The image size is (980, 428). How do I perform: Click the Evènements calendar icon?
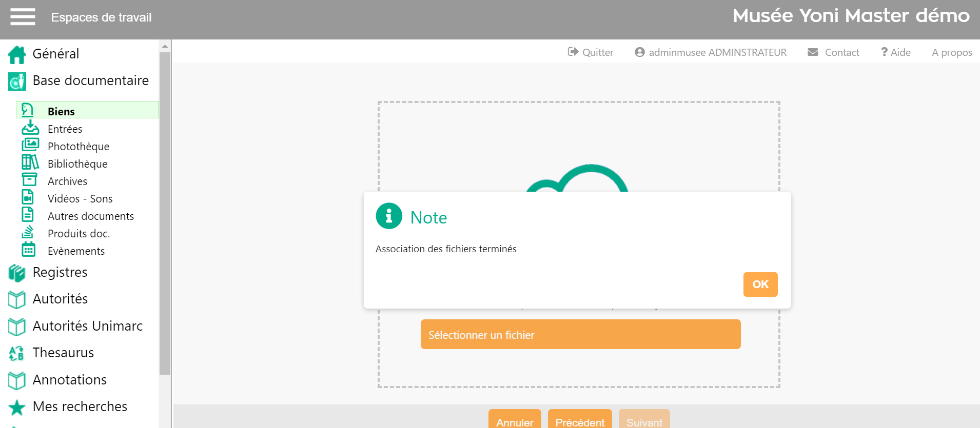click(x=29, y=250)
